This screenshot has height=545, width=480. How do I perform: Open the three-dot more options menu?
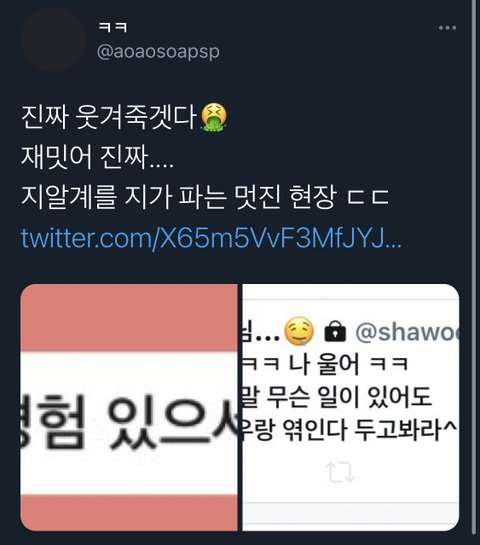447,28
